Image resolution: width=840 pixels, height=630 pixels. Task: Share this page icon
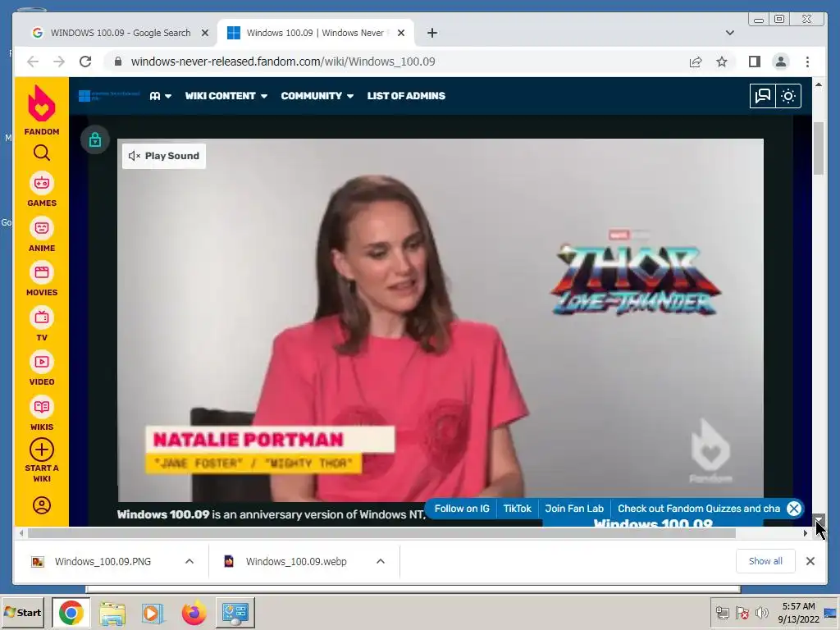click(696, 62)
